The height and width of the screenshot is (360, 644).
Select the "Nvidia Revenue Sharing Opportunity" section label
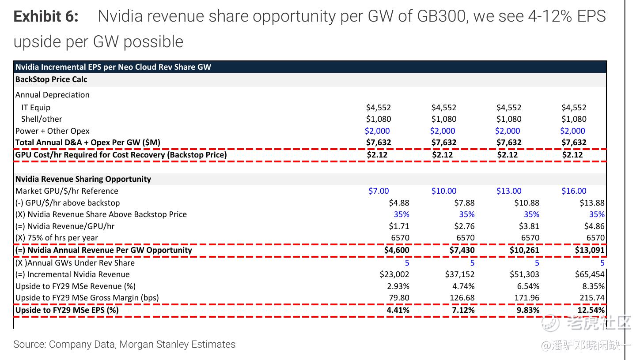click(x=83, y=179)
